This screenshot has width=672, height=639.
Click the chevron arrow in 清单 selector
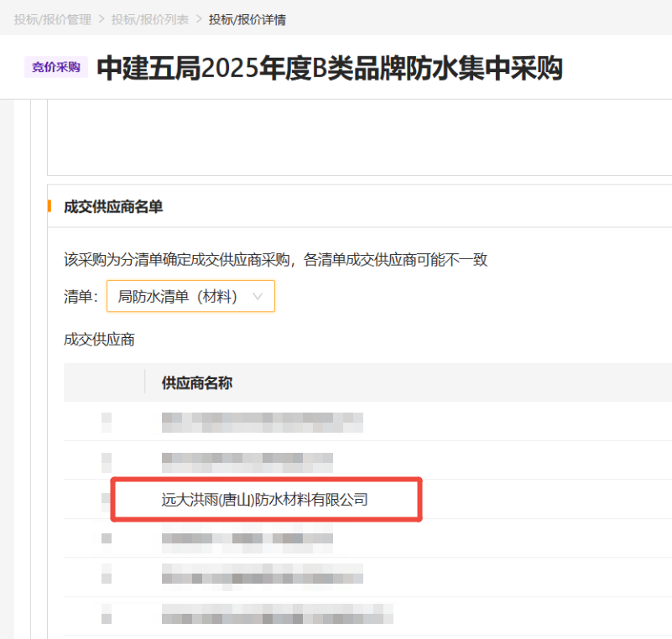click(x=258, y=296)
